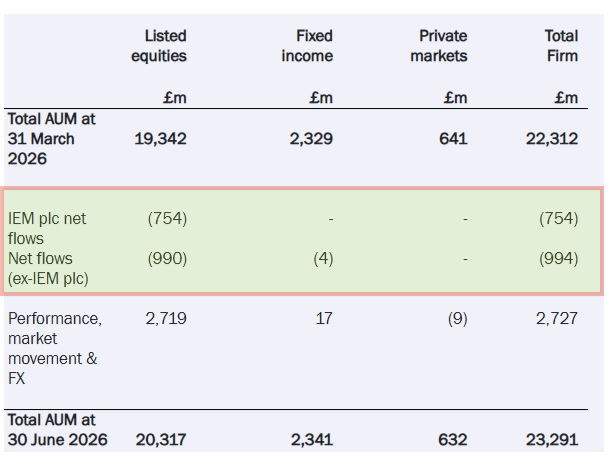Select the Fixed income column header
The height and width of the screenshot is (458, 613).
tap(307, 46)
